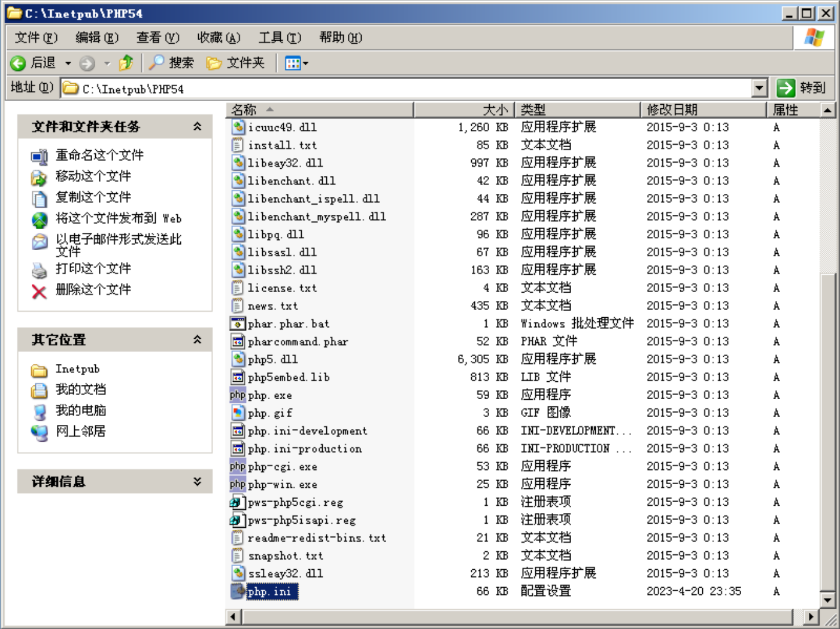Image resolution: width=840 pixels, height=629 pixels.
Task: Select the icuuc49.dll file icon
Action: pos(238,127)
